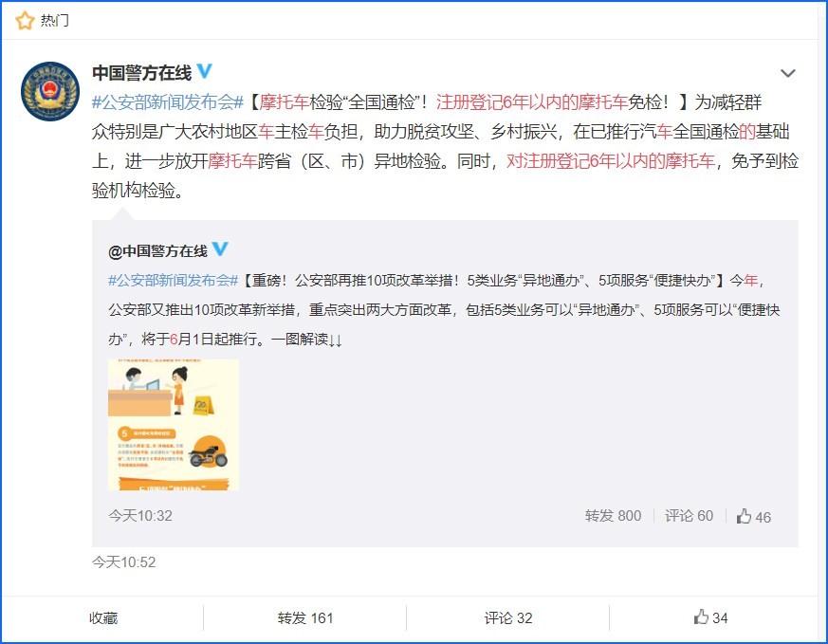Open @中国警方在线 in quoted post

[157, 250]
